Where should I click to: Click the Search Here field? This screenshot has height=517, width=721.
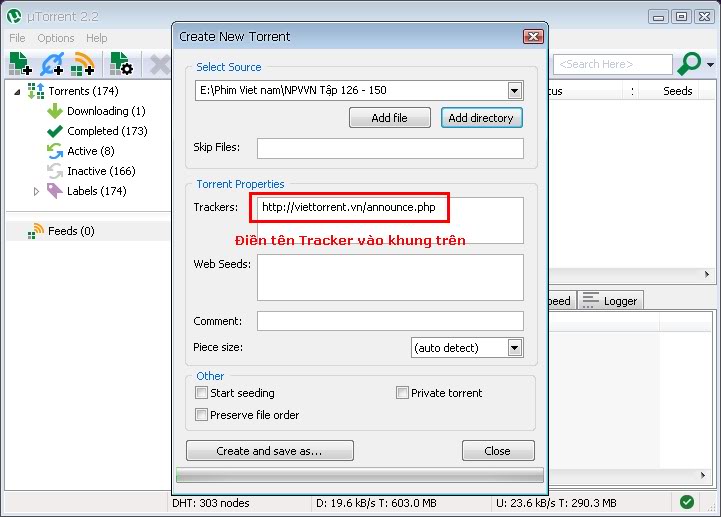[x=612, y=64]
